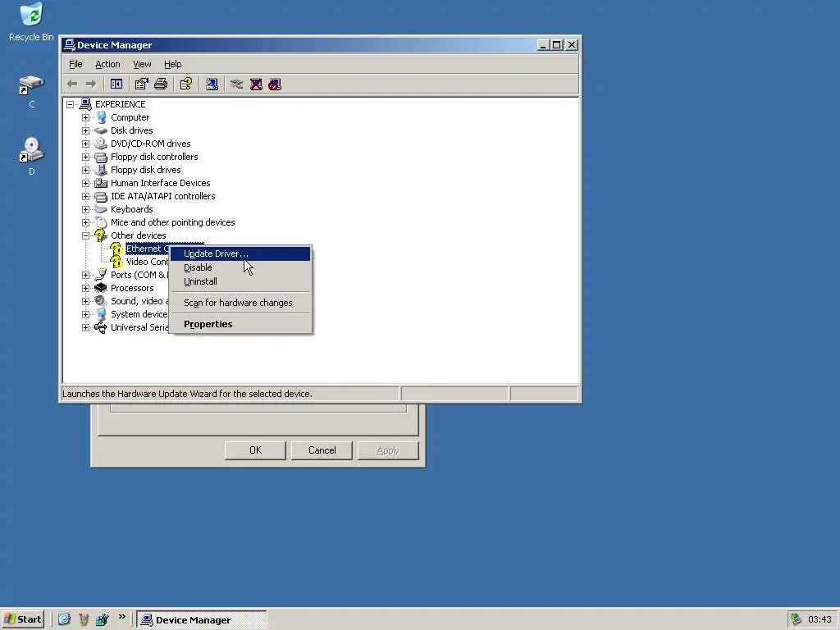Click the Processors category icon
The width and height of the screenshot is (840, 630).
point(101,288)
